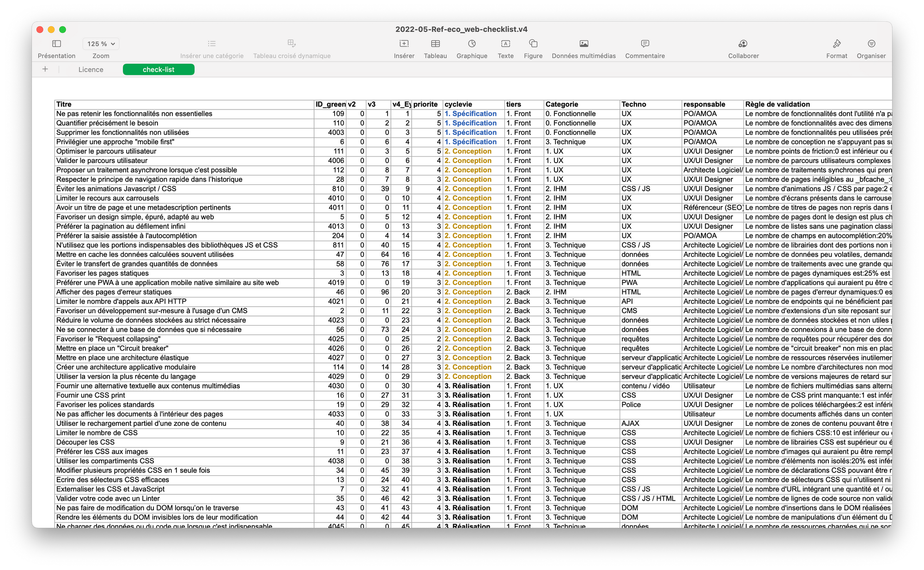Select the v3 column header cell
This screenshot has width=924, height=570.
click(x=378, y=104)
